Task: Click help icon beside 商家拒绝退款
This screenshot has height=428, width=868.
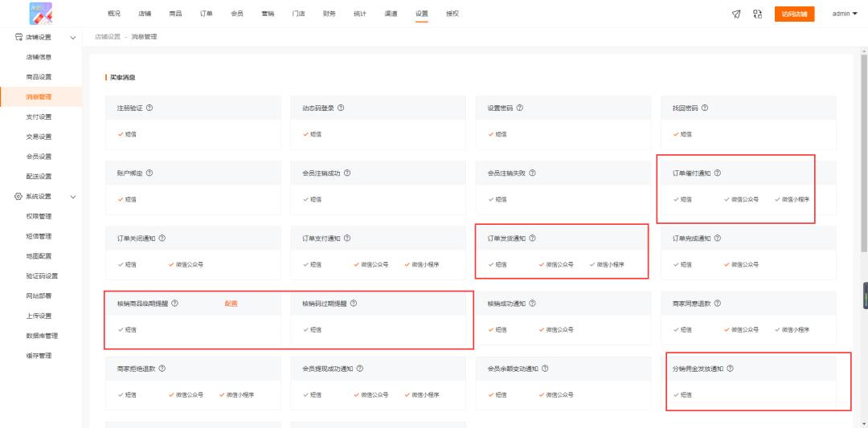Action: [162, 369]
